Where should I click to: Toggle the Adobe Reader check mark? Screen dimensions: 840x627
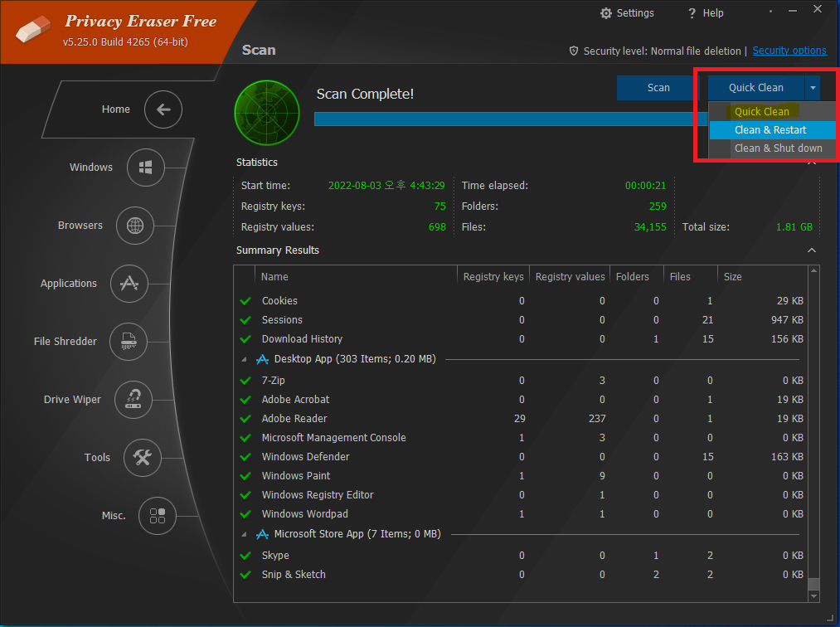(x=246, y=419)
